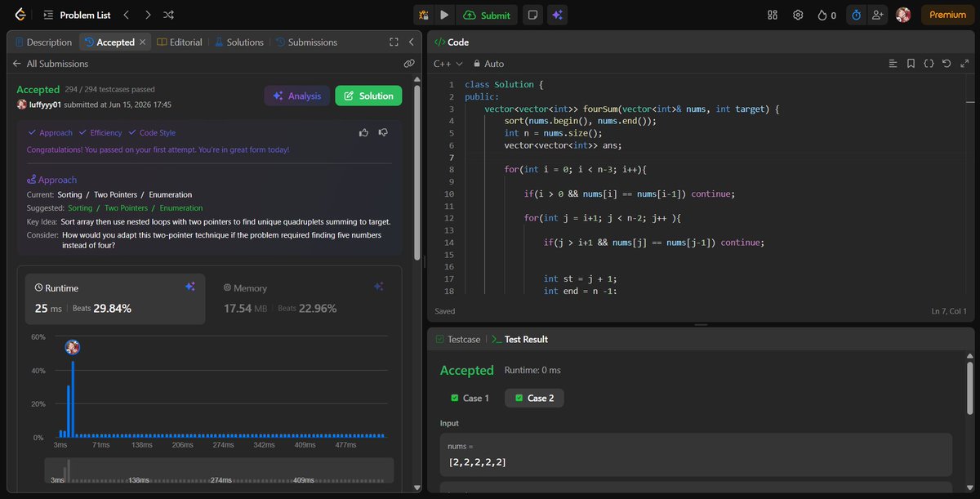Switch to the Editorial tab
Image resolution: width=980 pixels, height=499 pixels.
coord(180,42)
